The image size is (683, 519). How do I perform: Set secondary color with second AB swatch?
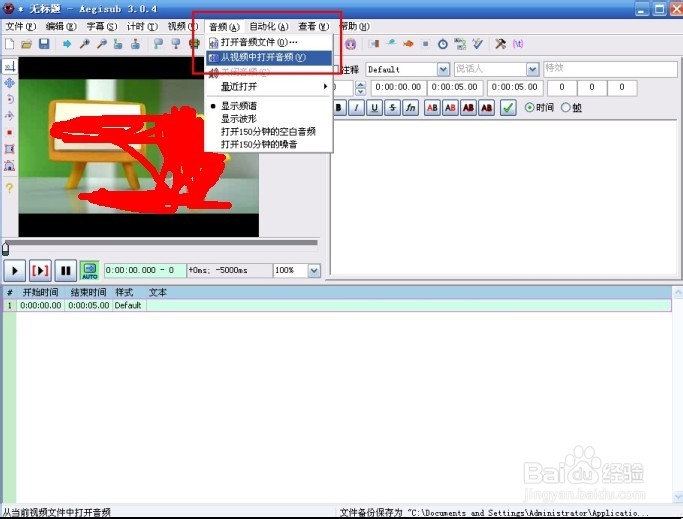[450, 107]
